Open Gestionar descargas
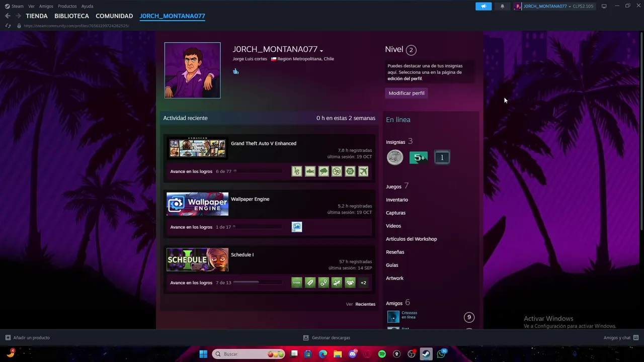 327,338
